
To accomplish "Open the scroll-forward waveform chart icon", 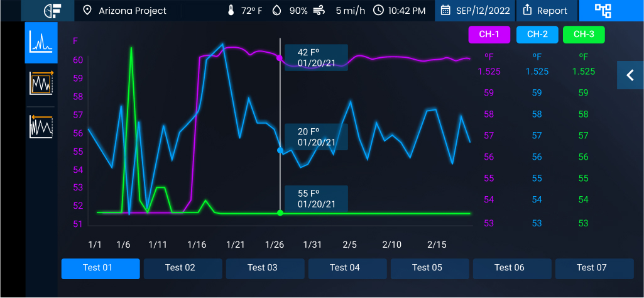I will click(x=41, y=82).
